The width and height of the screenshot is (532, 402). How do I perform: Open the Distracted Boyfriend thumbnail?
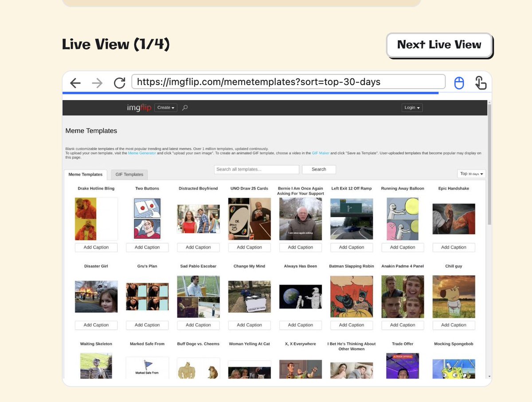coord(198,219)
